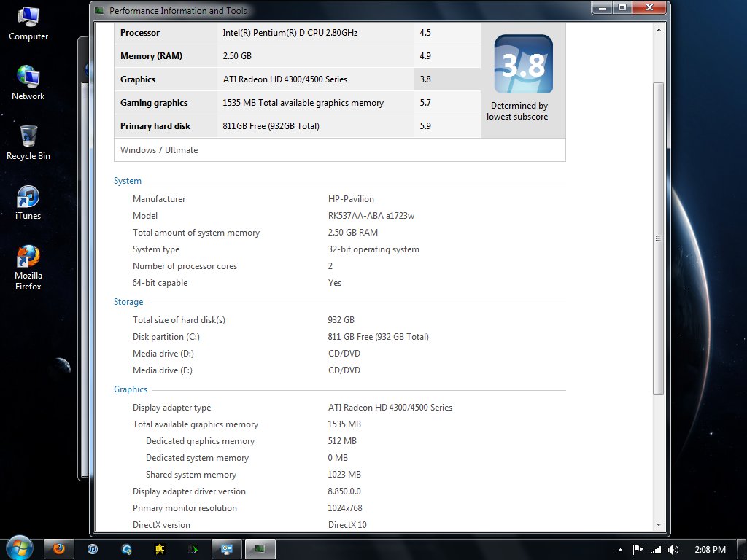The height and width of the screenshot is (560, 747).
Task: Click the scroll up arrow
Action: (x=659, y=30)
